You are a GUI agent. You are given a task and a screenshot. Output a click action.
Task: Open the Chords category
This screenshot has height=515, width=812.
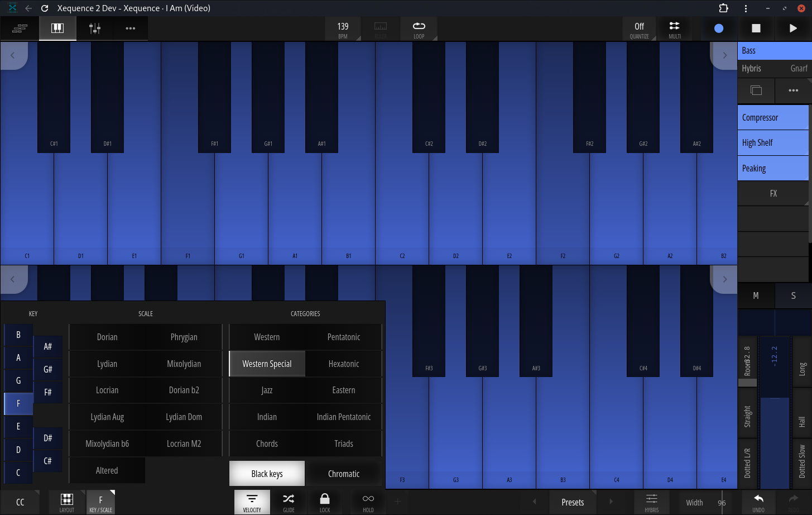267,444
